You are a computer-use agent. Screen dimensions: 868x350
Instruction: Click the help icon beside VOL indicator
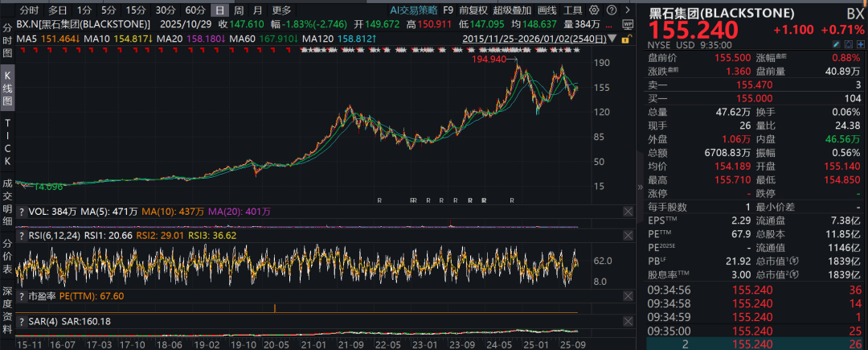pos(21,212)
